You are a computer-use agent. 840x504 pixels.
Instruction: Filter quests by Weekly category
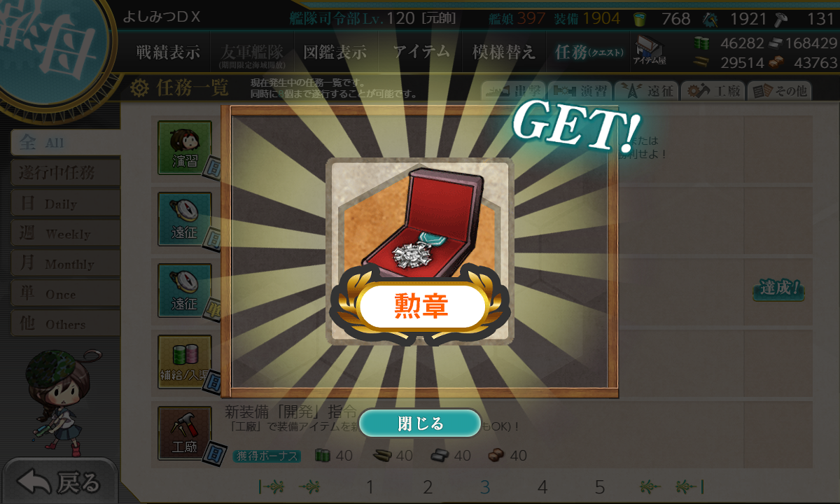tap(66, 234)
